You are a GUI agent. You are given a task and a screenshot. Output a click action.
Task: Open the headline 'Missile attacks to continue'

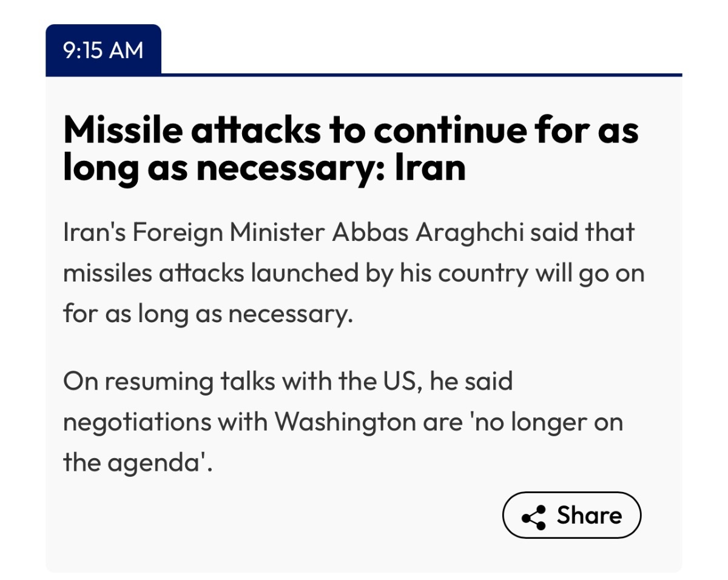tap(350, 147)
